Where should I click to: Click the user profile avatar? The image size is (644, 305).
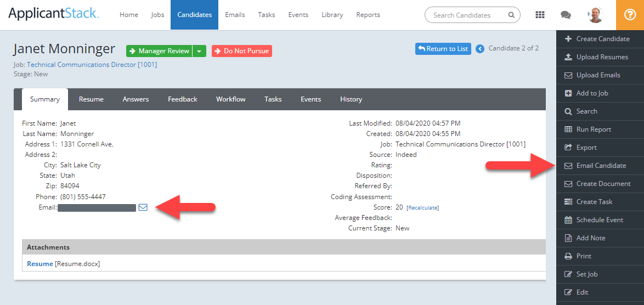[x=595, y=15]
